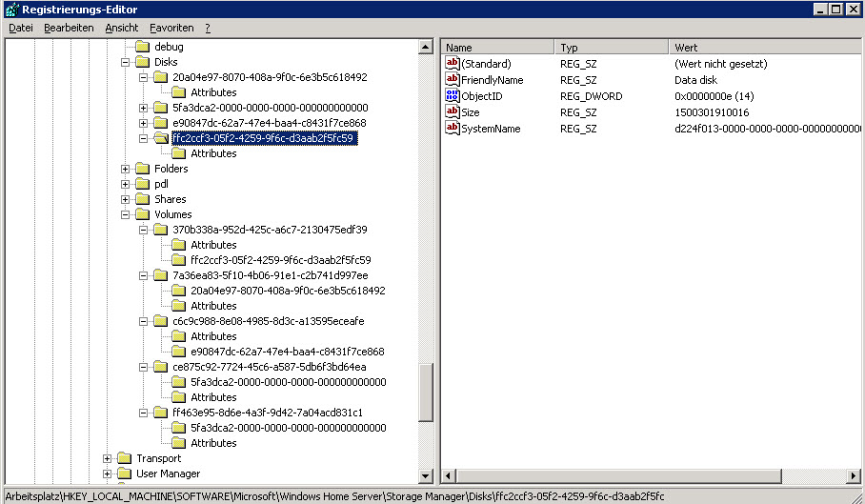The image size is (865, 504).
Task: Collapse the c6c9c988-8e08 volume key
Action: [x=144, y=321]
